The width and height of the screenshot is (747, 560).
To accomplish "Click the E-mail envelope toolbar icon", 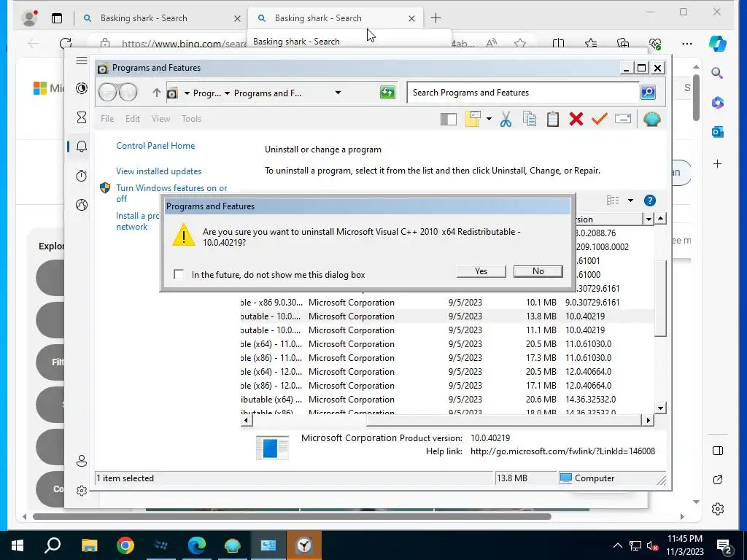I will point(623,119).
